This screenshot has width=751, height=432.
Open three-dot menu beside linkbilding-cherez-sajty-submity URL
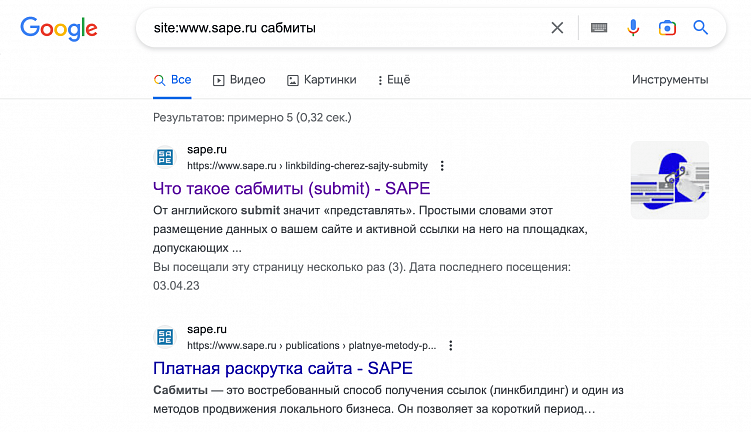(x=442, y=166)
